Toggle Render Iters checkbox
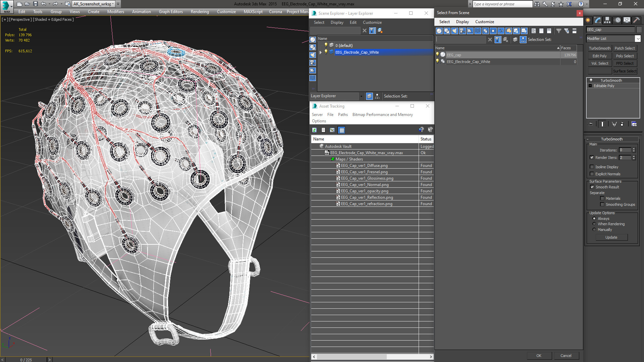Screen dimensions: 644x362 point(592,158)
